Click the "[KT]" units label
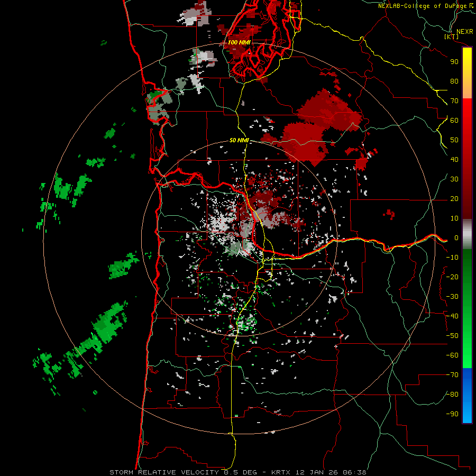Screen dimensions: 476x476 tap(452, 36)
